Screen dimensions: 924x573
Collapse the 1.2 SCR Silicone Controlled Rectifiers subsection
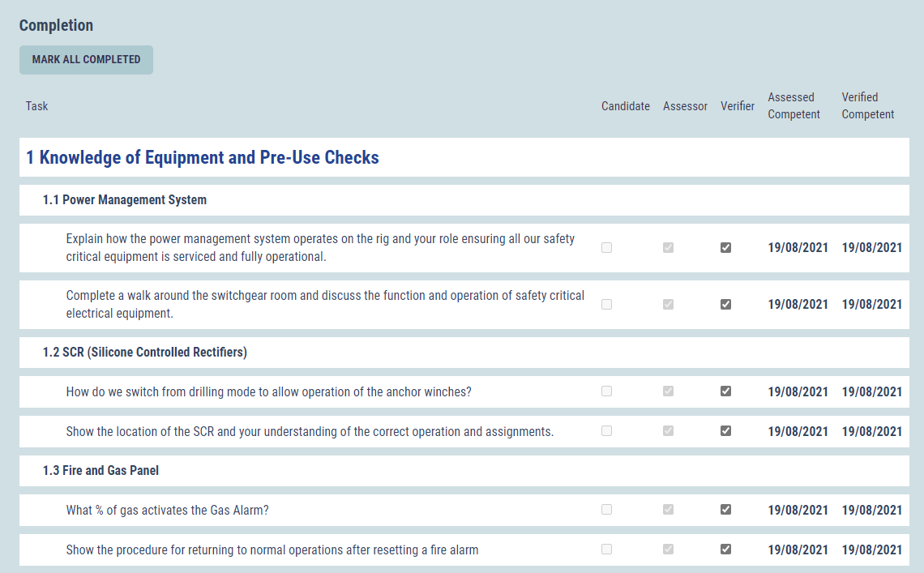(145, 353)
